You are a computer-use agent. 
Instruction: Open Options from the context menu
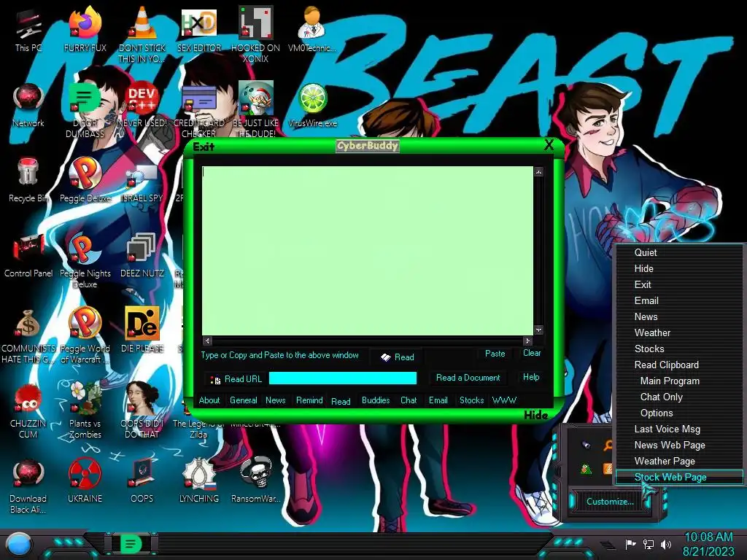pos(680,413)
